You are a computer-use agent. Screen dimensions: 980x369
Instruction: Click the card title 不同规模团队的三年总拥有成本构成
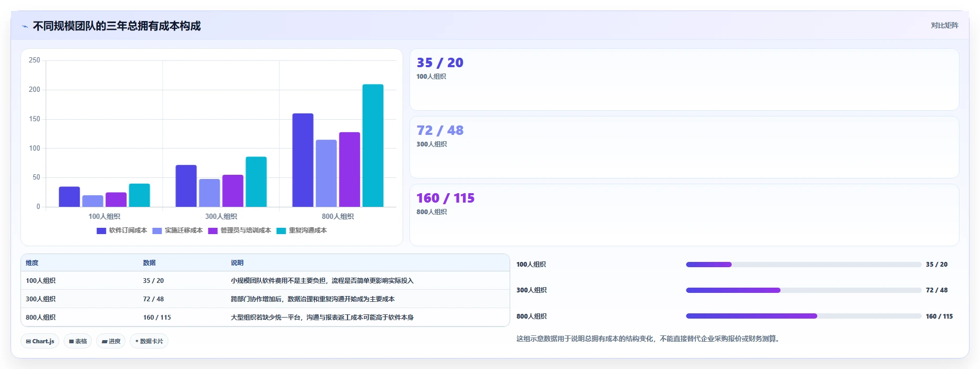click(117, 26)
